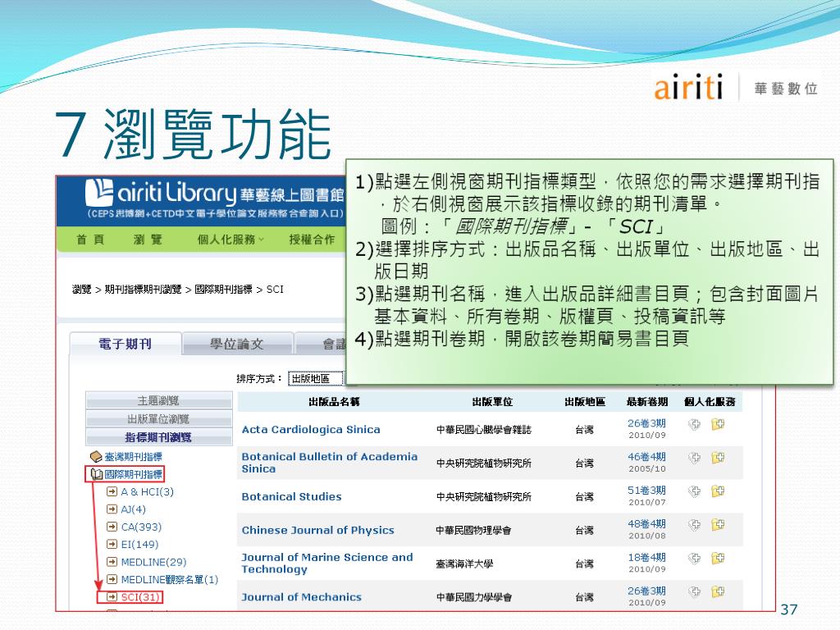Click the yellow folder-plus icon for Chinese Journal of Physics

[718, 525]
